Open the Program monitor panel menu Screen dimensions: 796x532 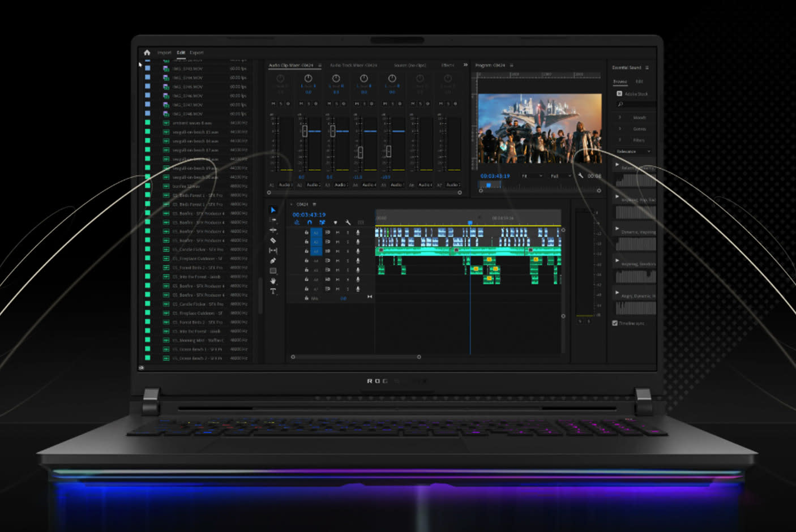coord(512,65)
